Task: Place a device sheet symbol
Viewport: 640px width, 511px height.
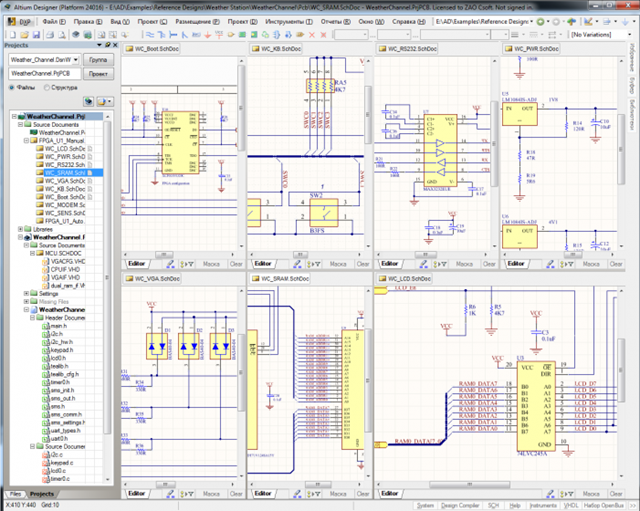Action: pos(265,35)
